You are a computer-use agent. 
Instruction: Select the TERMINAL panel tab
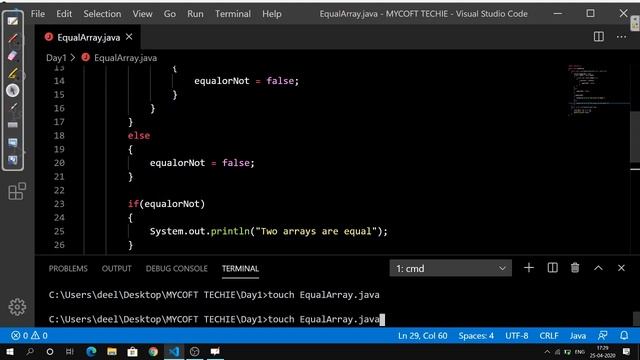[x=240, y=269]
